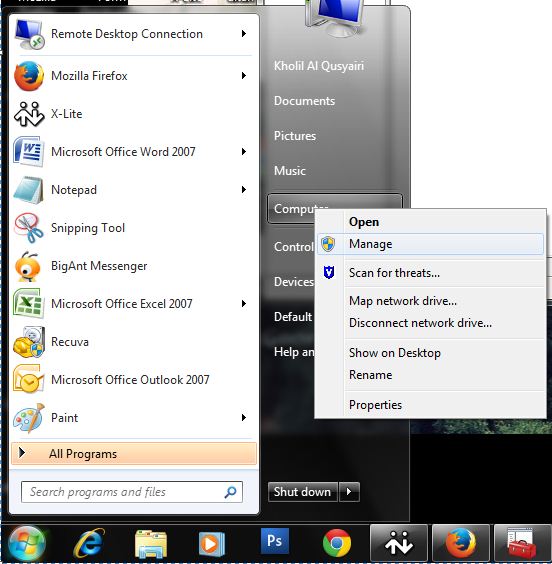Open Microsoft Office Word 2007 icon
The width and height of the screenshot is (552, 564).
pyautogui.click(x=29, y=152)
